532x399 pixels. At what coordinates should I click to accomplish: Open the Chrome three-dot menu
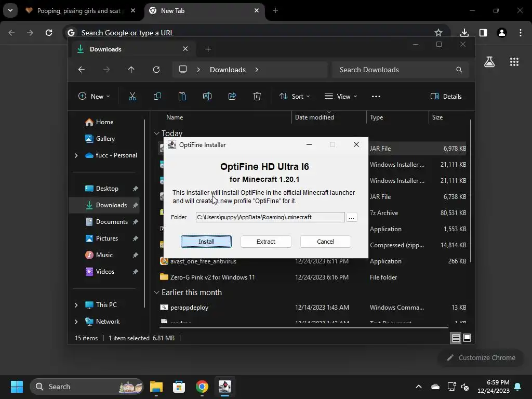tap(521, 33)
